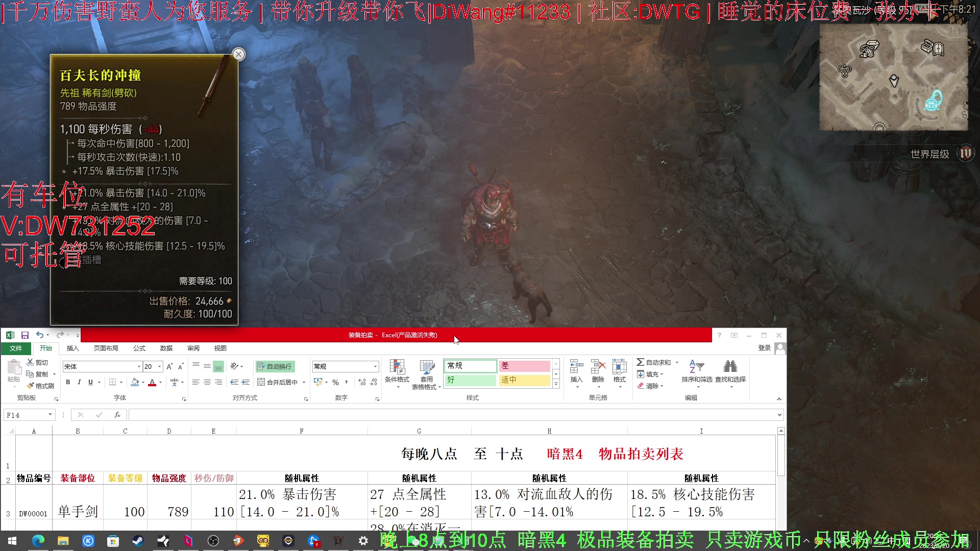Apply the Neutral (适中) yellow cell style
Screen dimensions: 980x551
[524, 380]
